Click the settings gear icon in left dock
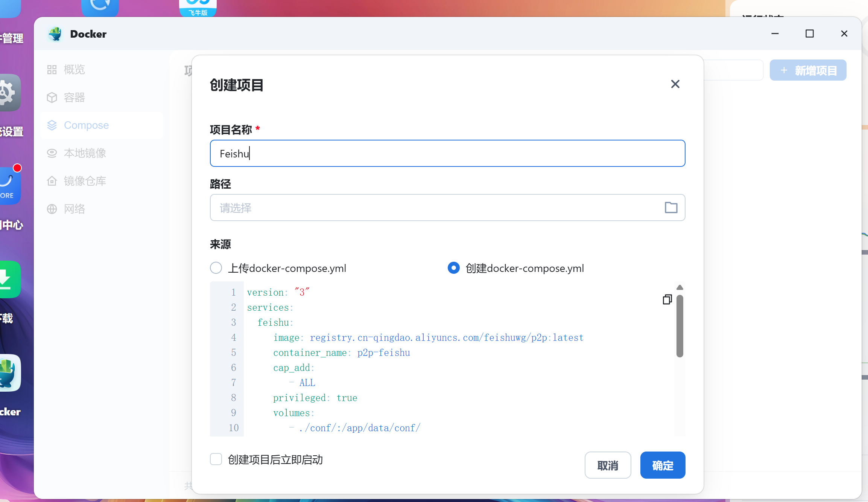The height and width of the screenshot is (502, 868). 8,93
